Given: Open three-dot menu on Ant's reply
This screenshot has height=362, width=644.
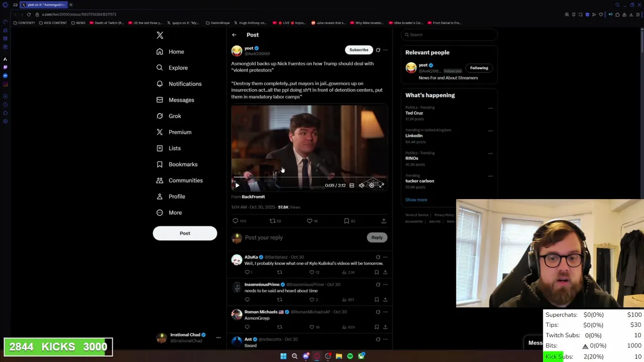Looking at the screenshot, I should (385, 339).
